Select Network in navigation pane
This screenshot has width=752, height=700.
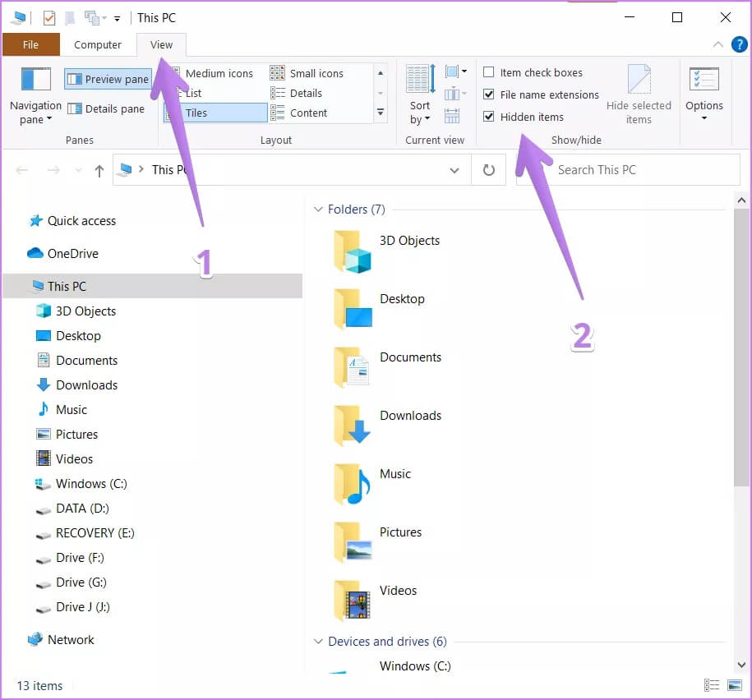coord(61,639)
